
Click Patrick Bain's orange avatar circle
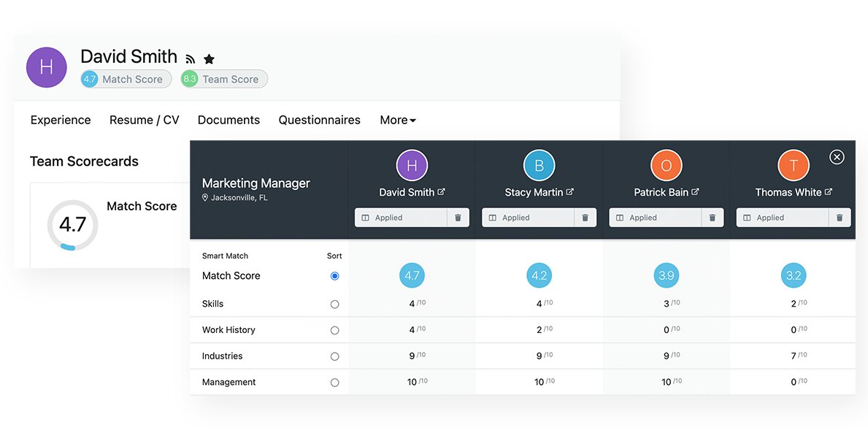[666, 166]
